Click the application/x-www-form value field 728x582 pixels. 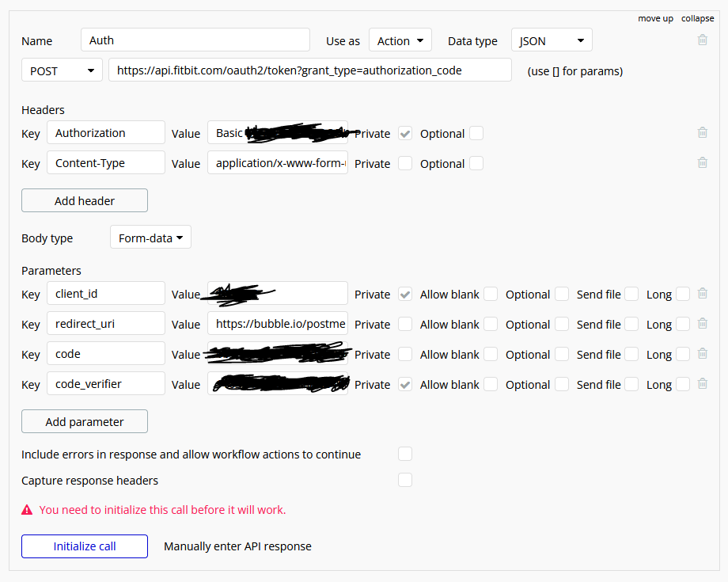pos(278,162)
